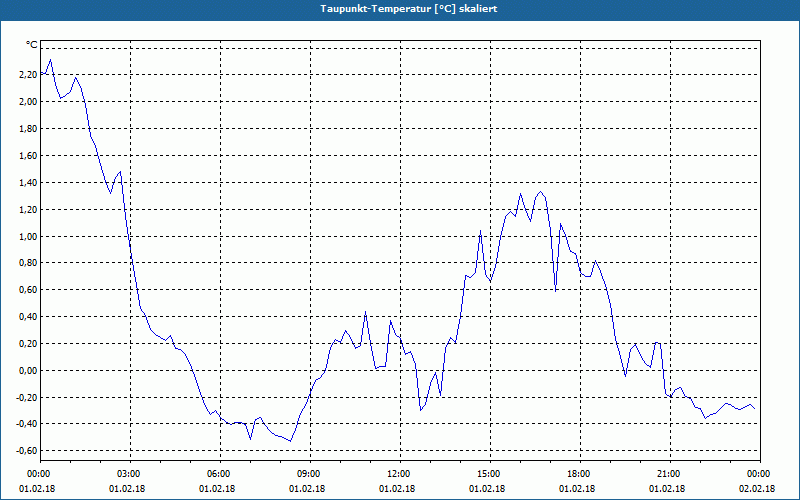Click the 09:00 time label
Viewport: 800px width, 500px height.
pos(310,474)
